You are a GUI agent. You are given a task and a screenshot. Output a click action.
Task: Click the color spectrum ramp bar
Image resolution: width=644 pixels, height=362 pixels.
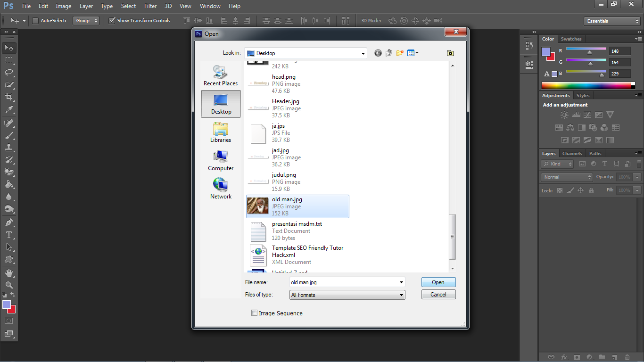[586, 85]
